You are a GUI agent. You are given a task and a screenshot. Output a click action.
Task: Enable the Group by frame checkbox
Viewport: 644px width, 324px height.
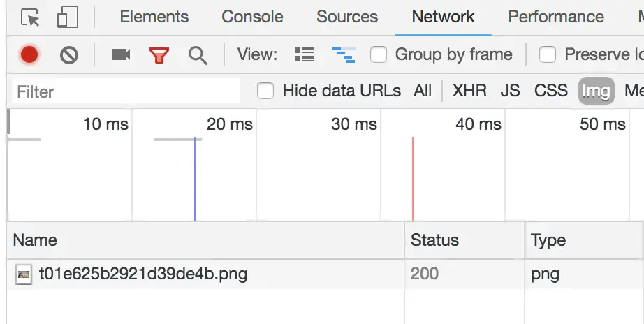click(x=379, y=54)
